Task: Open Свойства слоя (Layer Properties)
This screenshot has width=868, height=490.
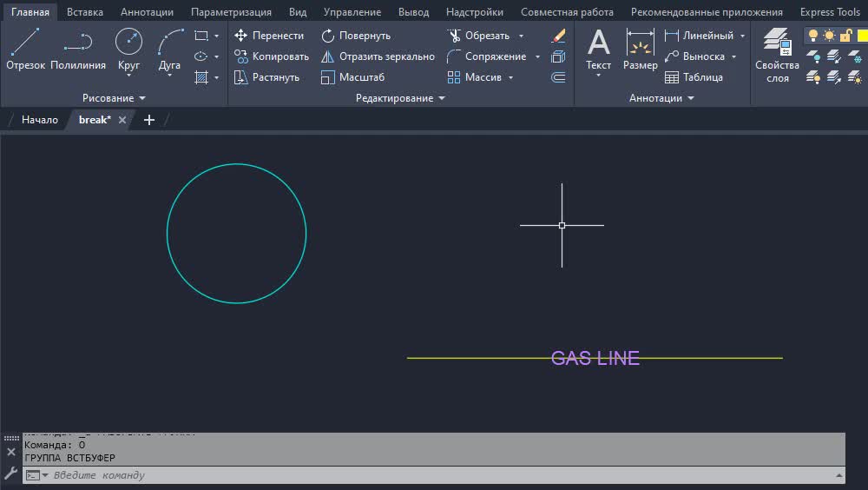Action: pyautogui.click(x=777, y=56)
